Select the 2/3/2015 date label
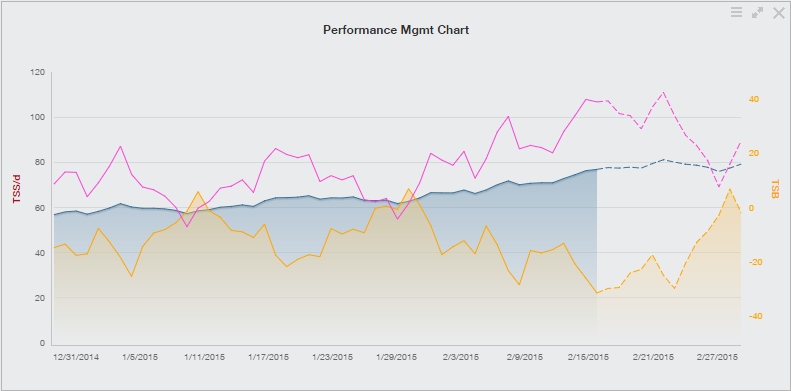 click(x=461, y=357)
